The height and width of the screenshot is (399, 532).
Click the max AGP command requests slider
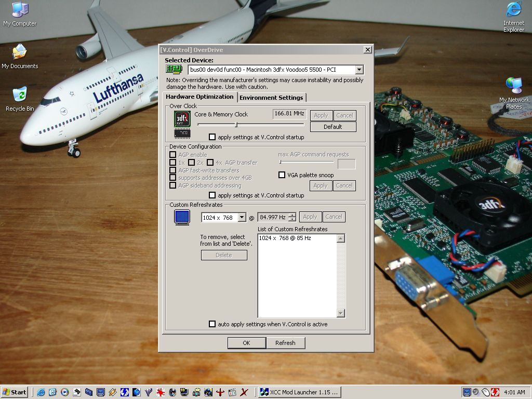coord(307,162)
